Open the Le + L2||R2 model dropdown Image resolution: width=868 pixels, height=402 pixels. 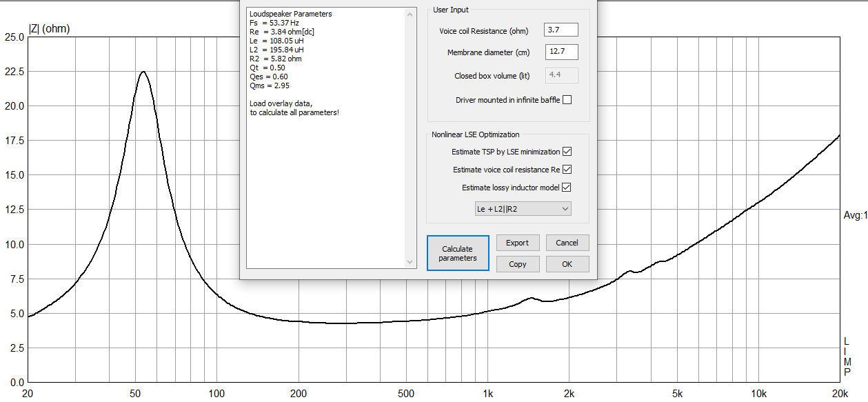pyautogui.click(x=523, y=208)
